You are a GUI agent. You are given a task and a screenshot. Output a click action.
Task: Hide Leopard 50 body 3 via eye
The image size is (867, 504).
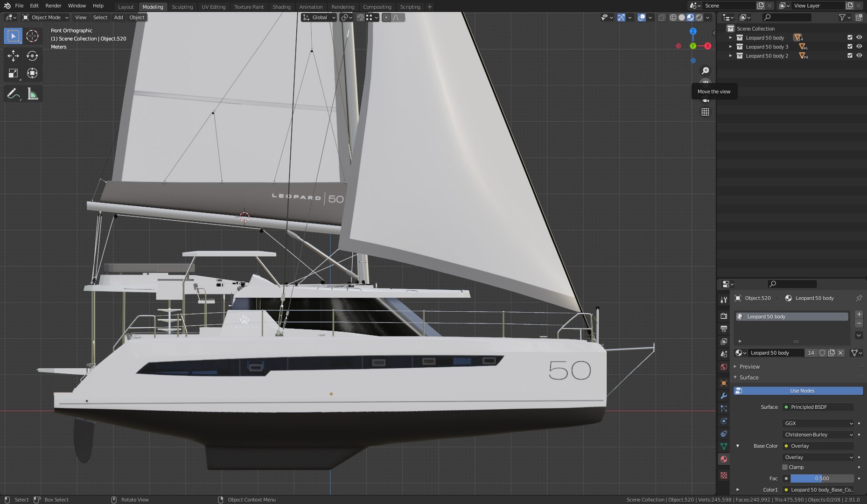click(859, 46)
